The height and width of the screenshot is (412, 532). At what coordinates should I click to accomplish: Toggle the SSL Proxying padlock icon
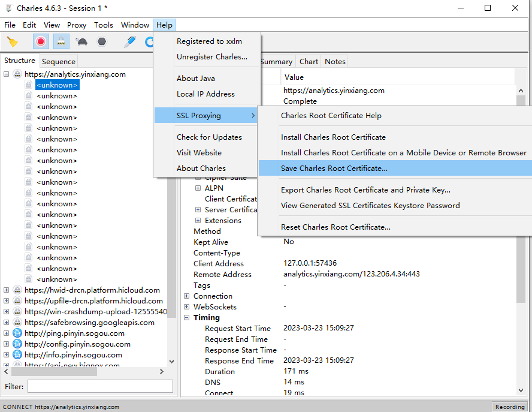[x=61, y=42]
